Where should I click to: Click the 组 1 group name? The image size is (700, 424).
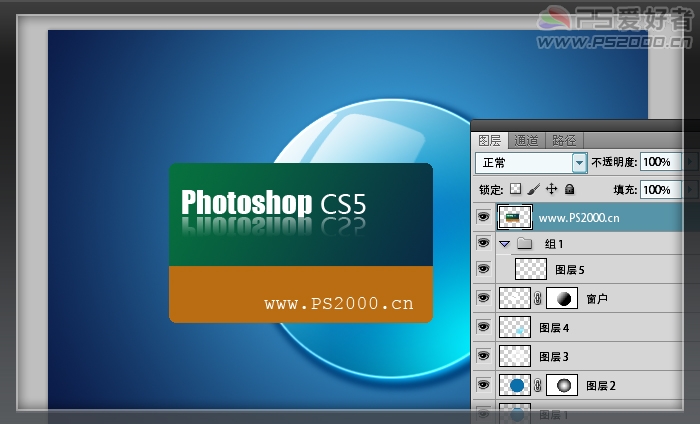coord(554,244)
